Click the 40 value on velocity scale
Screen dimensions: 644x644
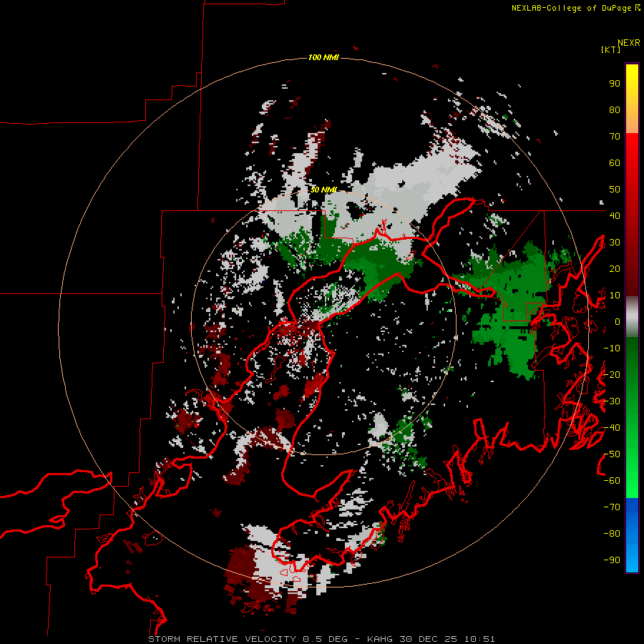pyautogui.click(x=615, y=215)
